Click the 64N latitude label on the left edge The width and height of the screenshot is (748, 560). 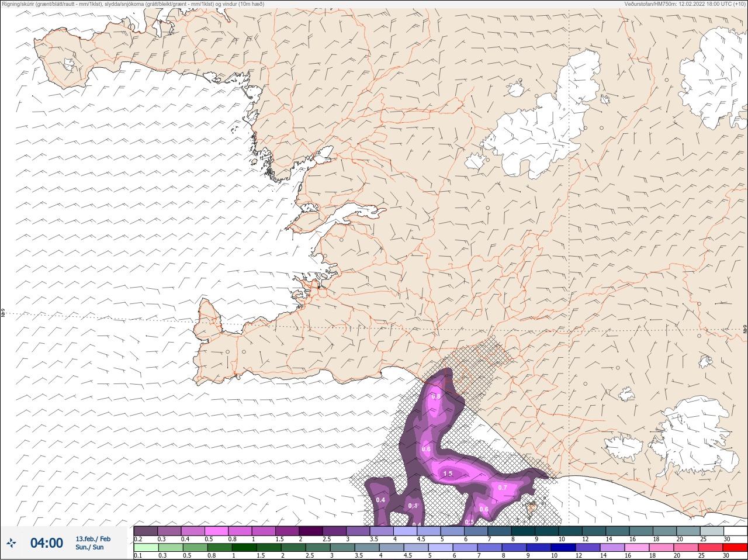coord(3,314)
